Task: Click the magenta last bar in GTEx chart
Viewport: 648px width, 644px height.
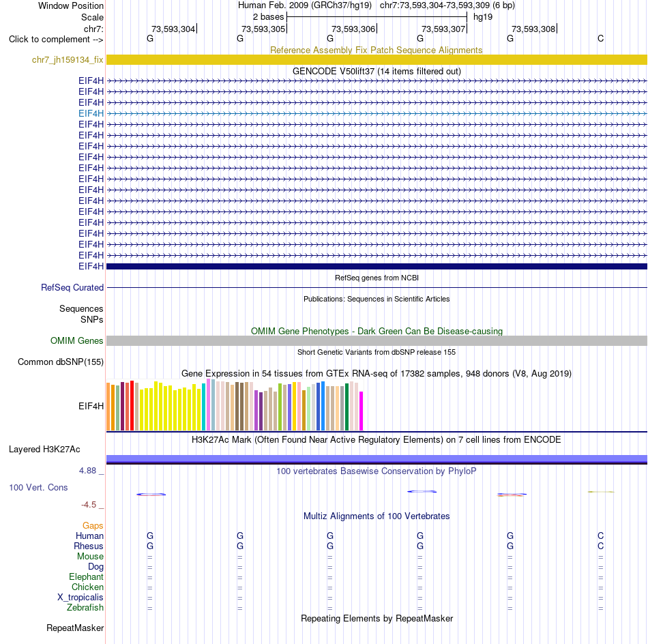Action: coord(362,411)
